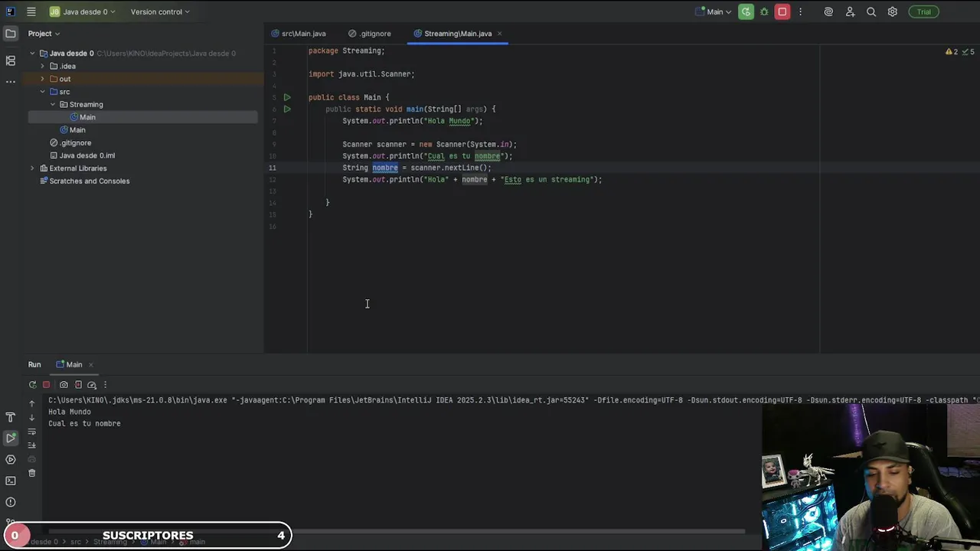Print console output with printer icon
The width and height of the screenshot is (980, 551).
tap(31, 459)
